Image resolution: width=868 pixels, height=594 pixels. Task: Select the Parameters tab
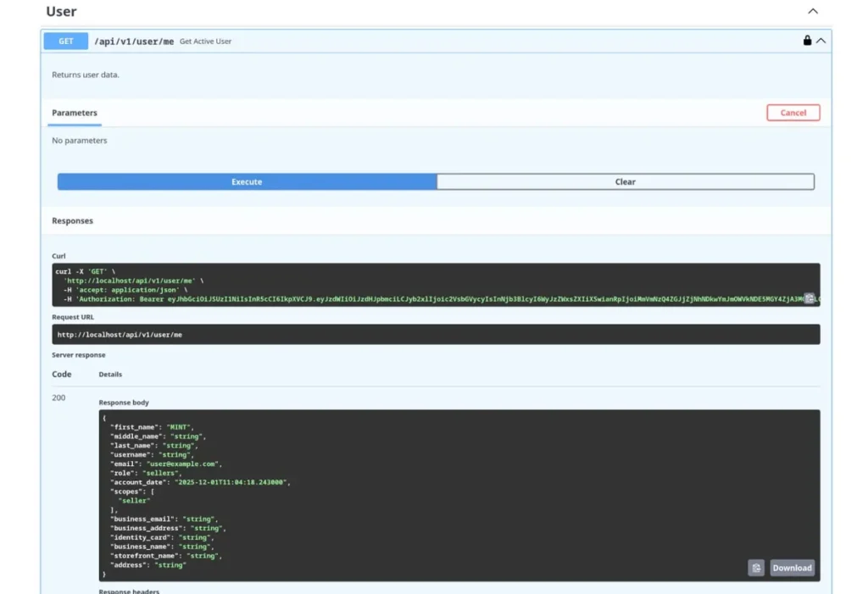[75, 113]
